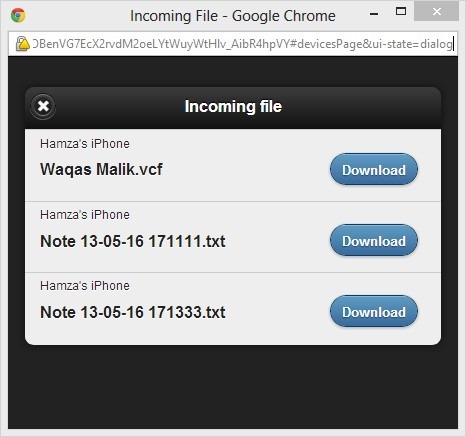466x437 pixels.
Task: Close the Chrome window
Action: coord(437,12)
